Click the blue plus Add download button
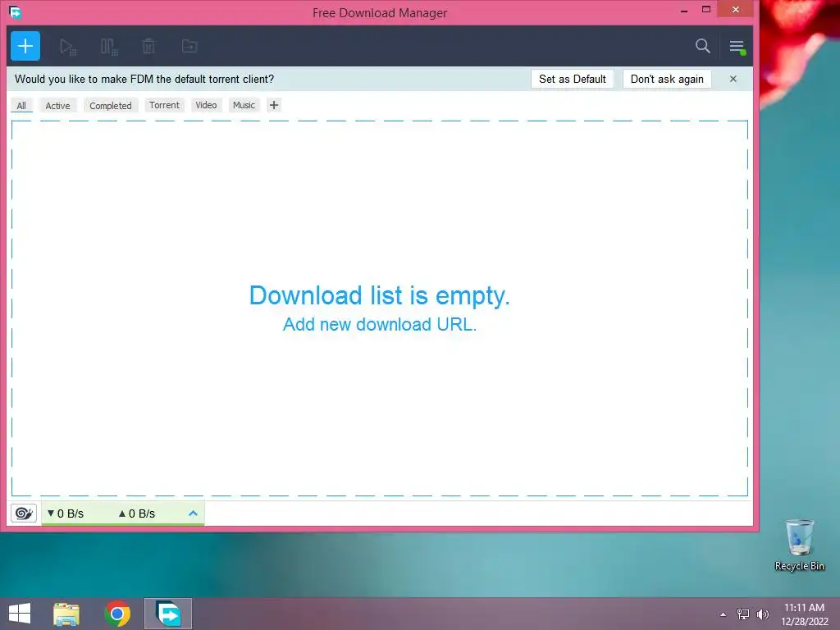The image size is (840, 630). pos(25,46)
